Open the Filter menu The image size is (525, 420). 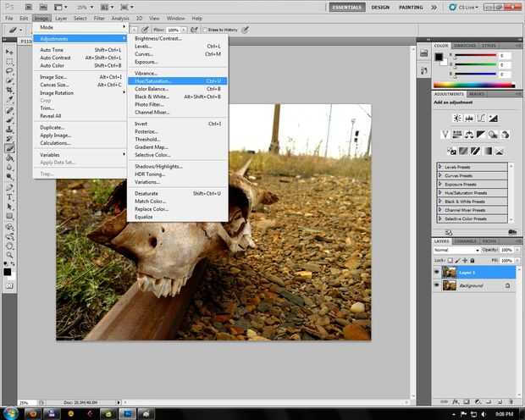99,19
